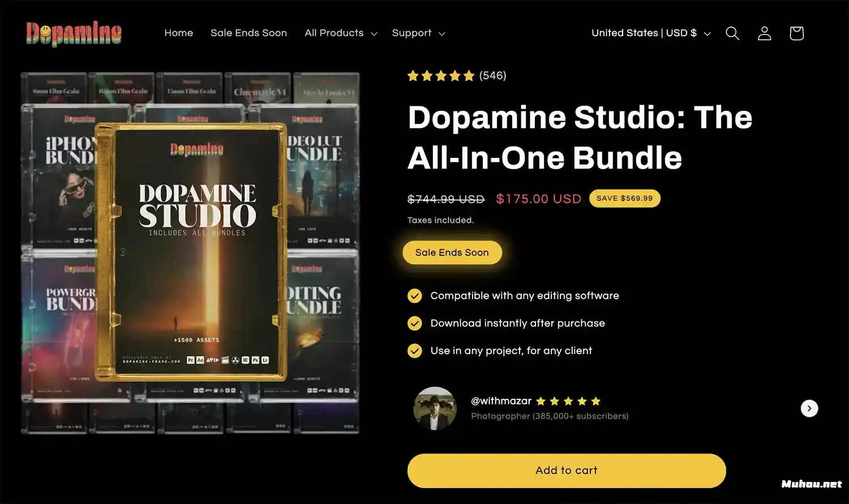Click the Add to cart button
Viewport: 849px width, 504px height.
coord(567,471)
